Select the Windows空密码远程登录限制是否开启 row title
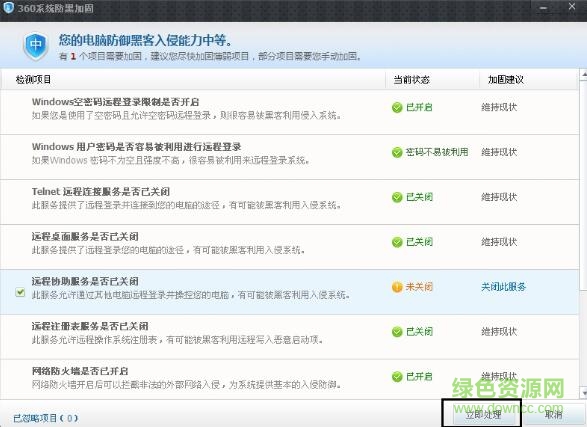This screenshot has width=587, height=427. (115, 102)
